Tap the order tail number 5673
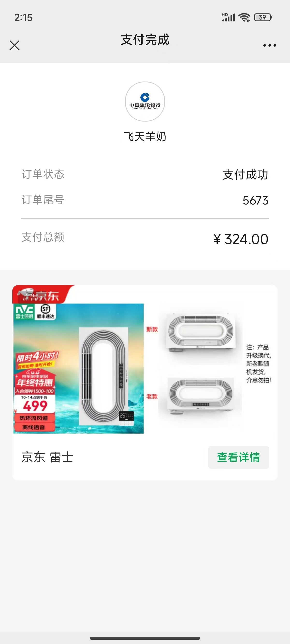This screenshot has height=644, width=290. click(255, 200)
